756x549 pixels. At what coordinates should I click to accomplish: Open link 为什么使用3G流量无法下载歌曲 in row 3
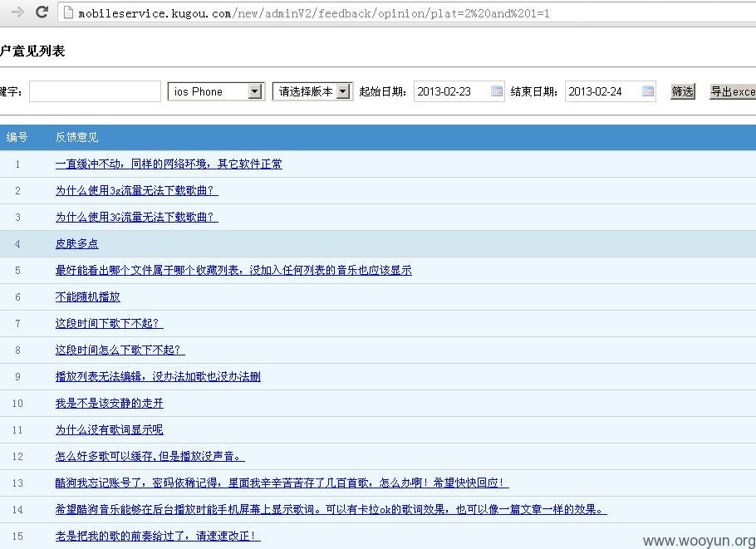pos(137,217)
